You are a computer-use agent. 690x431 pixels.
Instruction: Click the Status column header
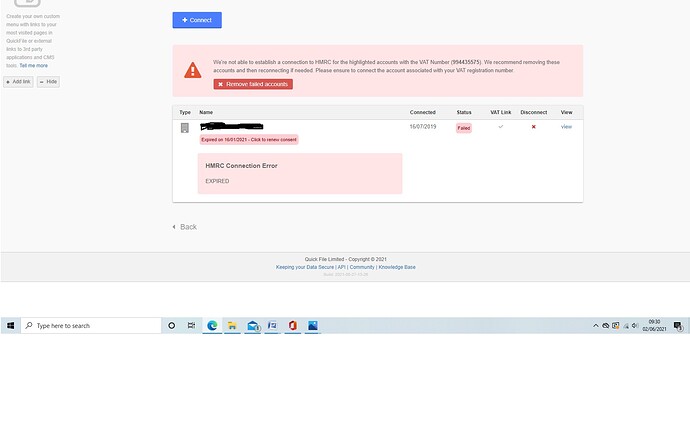[x=464, y=113]
